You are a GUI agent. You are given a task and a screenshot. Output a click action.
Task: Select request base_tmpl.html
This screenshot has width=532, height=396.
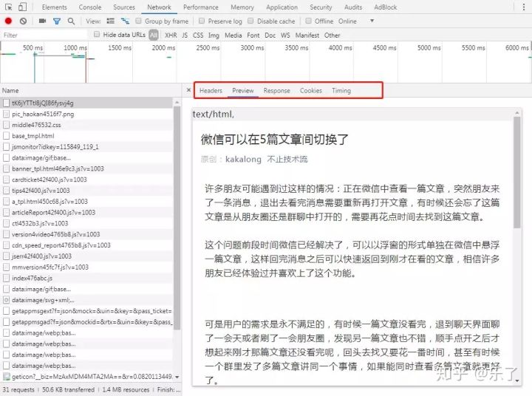(x=86, y=136)
